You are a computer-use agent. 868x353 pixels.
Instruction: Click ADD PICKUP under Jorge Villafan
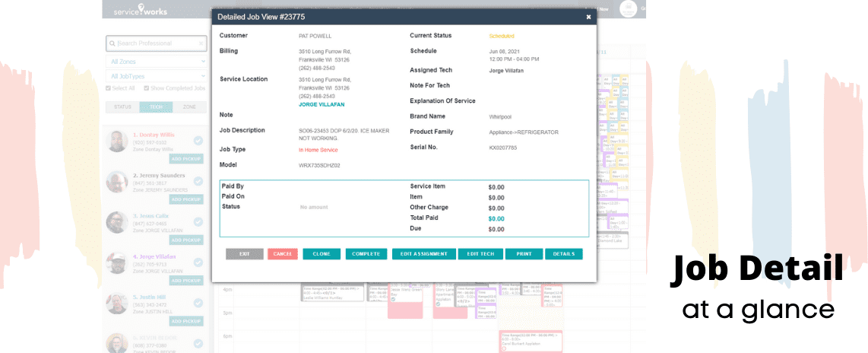pyautogui.click(x=186, y=281)
